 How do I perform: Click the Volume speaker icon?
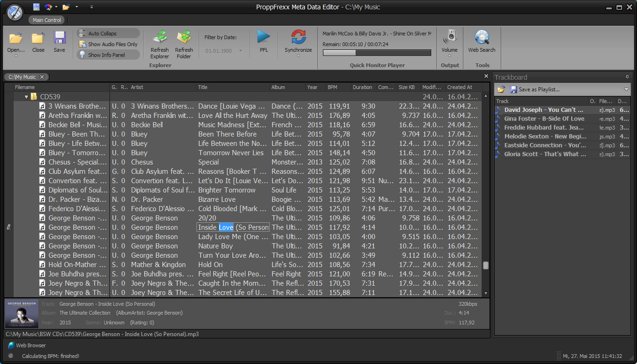pyautogui.click(x=450, y=36)
